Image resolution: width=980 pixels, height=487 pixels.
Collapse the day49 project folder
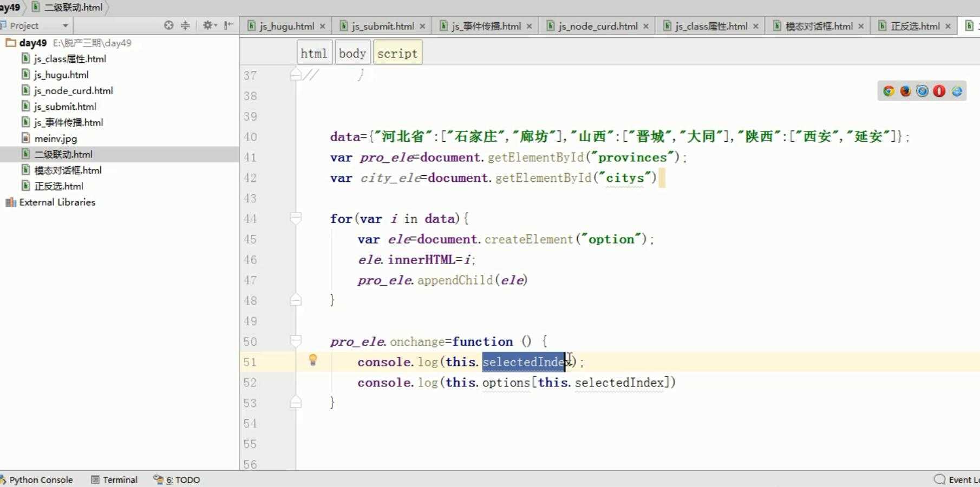tap(10, 43)
